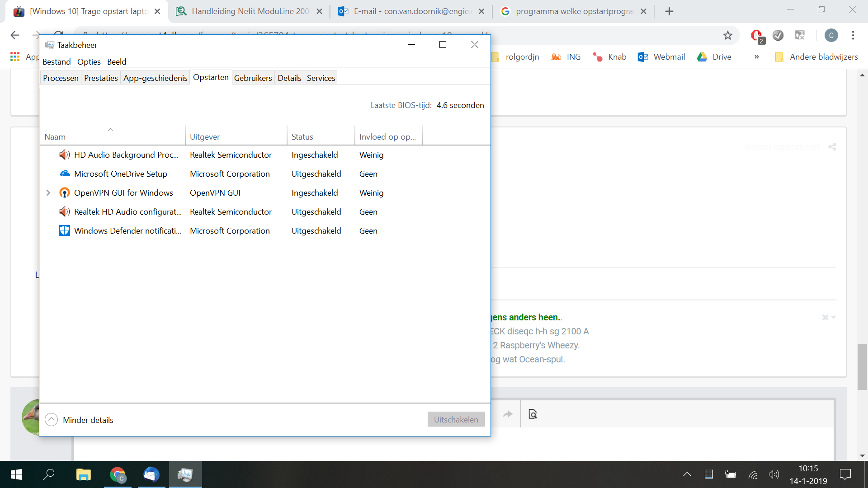Expand the OpenVPN GUI for Windows row
The image size is (868, 488).
point(48,193)
